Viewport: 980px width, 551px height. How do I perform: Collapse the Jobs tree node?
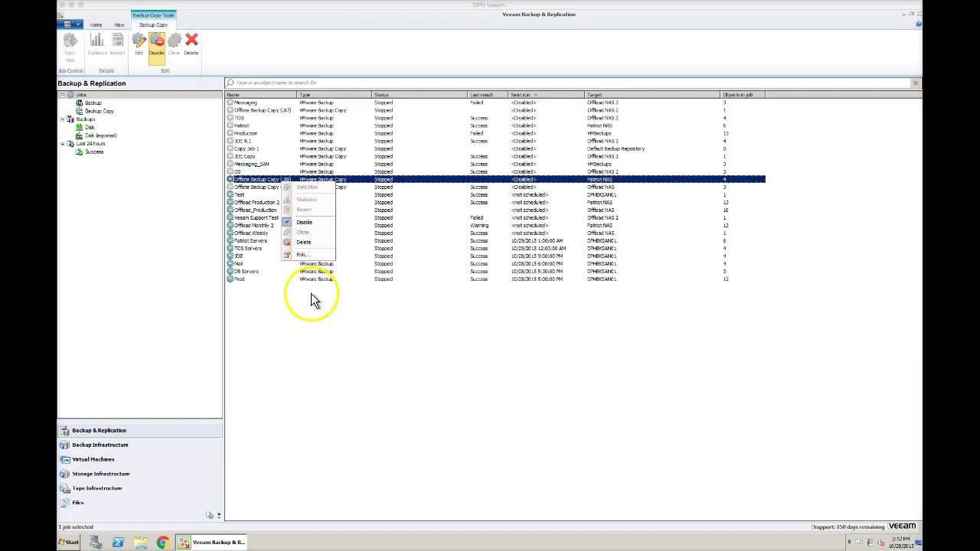point(63,95)
